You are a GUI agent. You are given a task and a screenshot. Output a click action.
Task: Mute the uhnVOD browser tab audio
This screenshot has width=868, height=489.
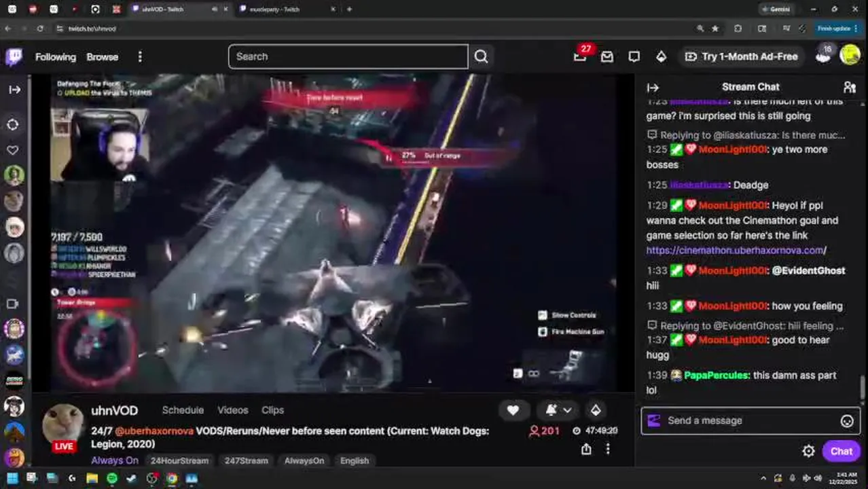[x=215, y=10]
